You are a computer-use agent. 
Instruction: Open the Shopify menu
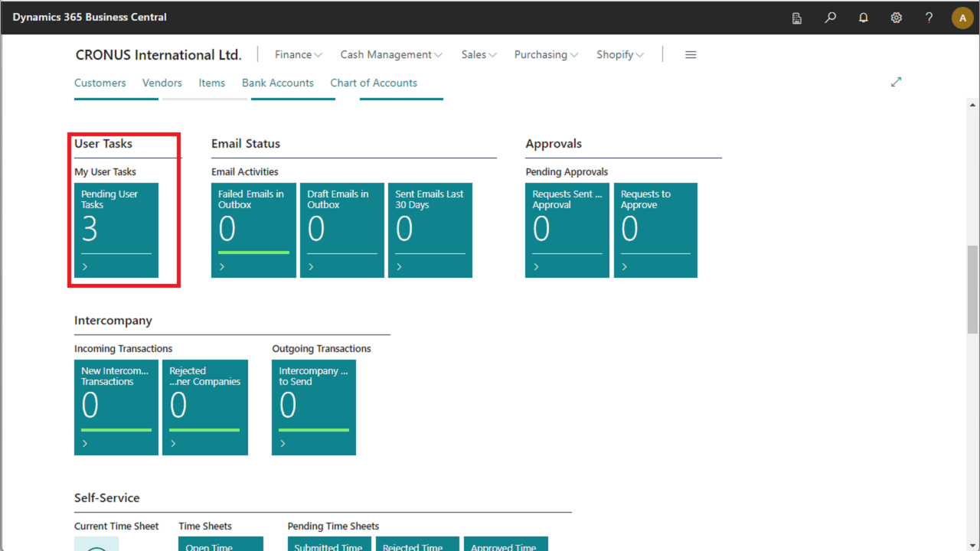pyautogui.click(x=620, y=55)
